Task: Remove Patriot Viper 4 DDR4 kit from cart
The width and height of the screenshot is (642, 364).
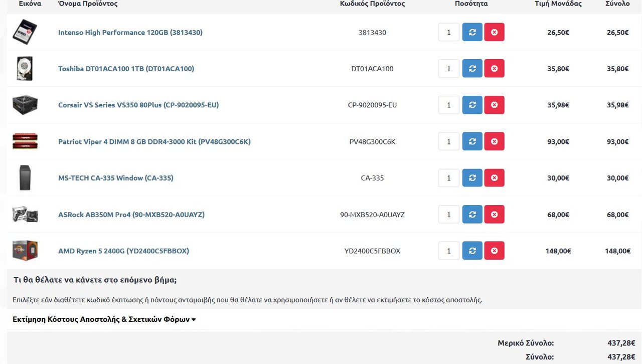Action: (x=495, y=141)
